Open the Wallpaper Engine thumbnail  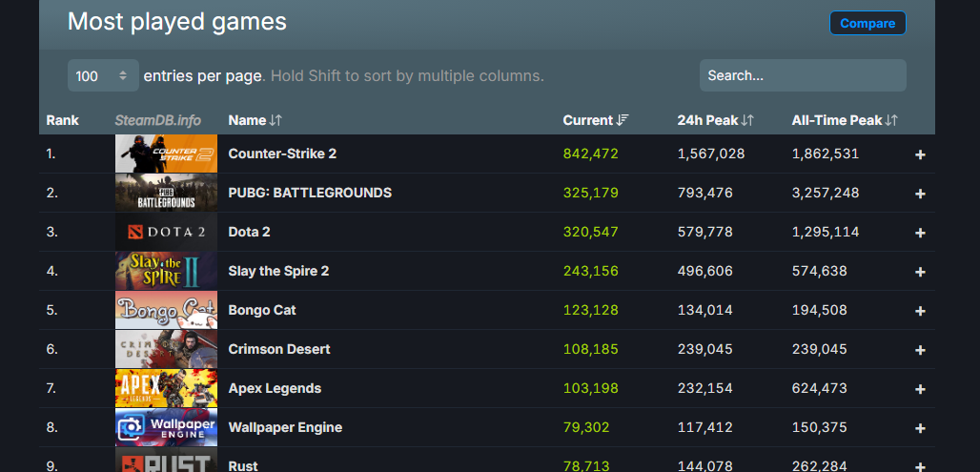pos(166,427)
